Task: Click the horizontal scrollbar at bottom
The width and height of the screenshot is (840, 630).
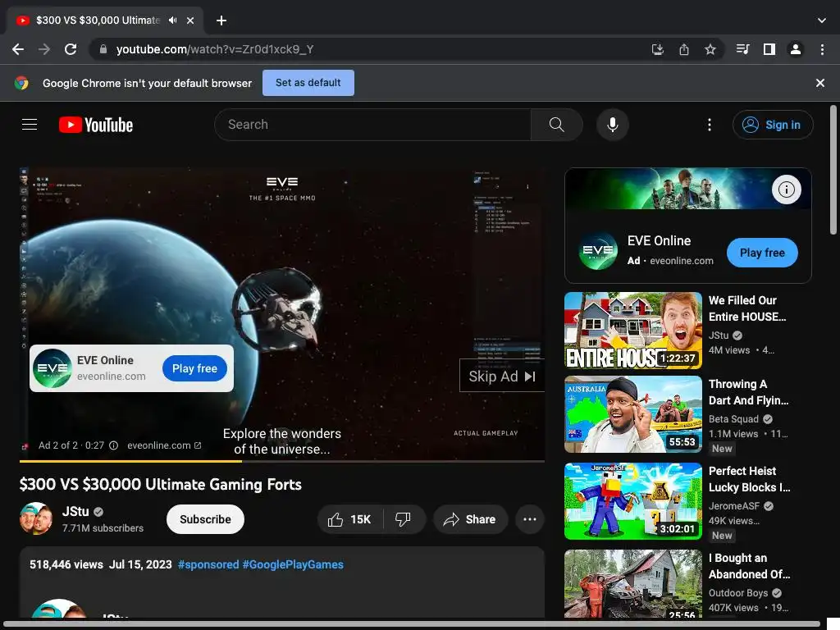Action: coord(412,624)
